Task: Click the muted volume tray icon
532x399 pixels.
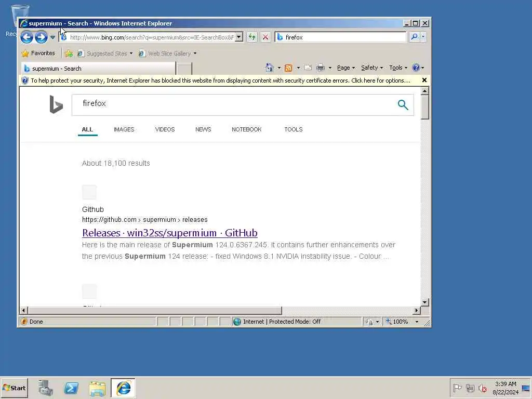Action: point(483,388)
